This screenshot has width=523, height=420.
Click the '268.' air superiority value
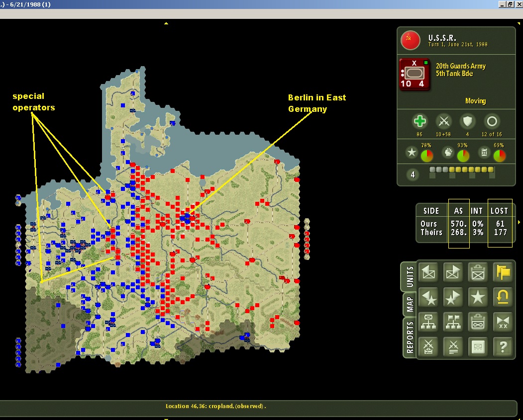[459, 232]
